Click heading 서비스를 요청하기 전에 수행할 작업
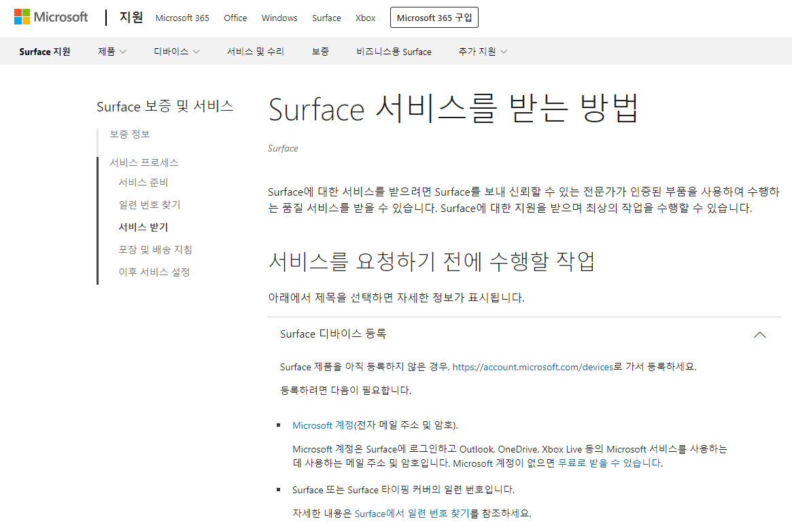Screen dimensions: 792x532 pos(432,261)
